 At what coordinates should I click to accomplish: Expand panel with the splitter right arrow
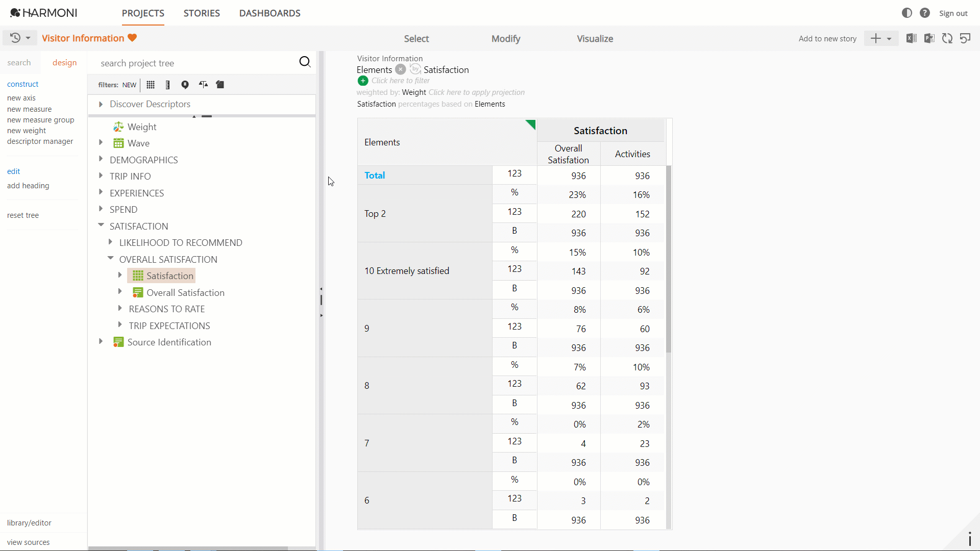click(321, 315)
